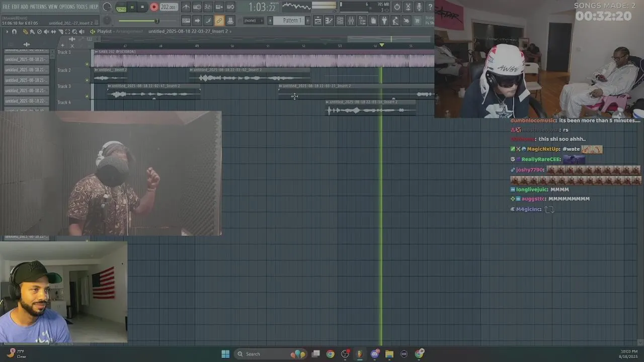Open the Browser panel from the toolbar
Viewport: 644px width, 362px height.
point(362,21)
